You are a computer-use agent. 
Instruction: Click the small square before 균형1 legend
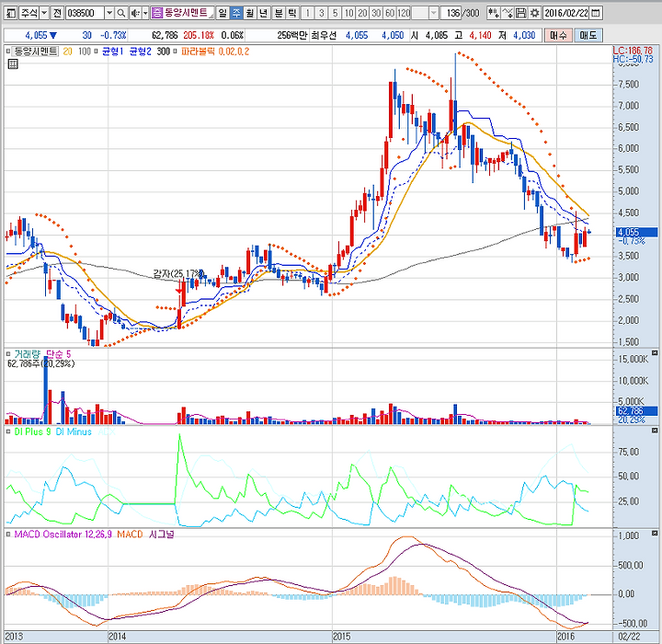click(x=97, y=52)
